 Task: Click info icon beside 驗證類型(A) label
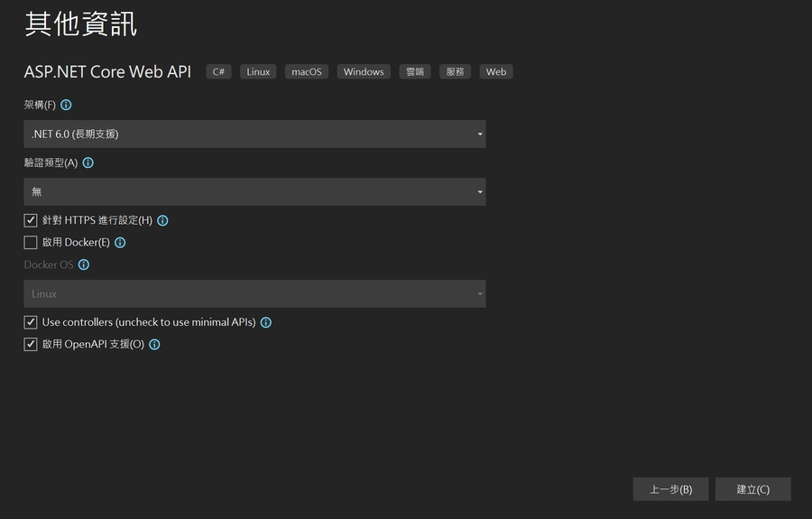tap(88, 163)
